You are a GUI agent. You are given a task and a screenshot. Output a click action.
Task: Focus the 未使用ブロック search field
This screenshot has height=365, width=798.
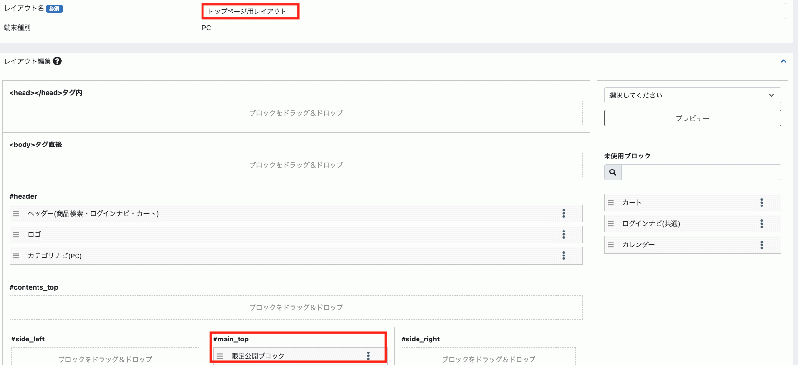click(x=701, y=173)
